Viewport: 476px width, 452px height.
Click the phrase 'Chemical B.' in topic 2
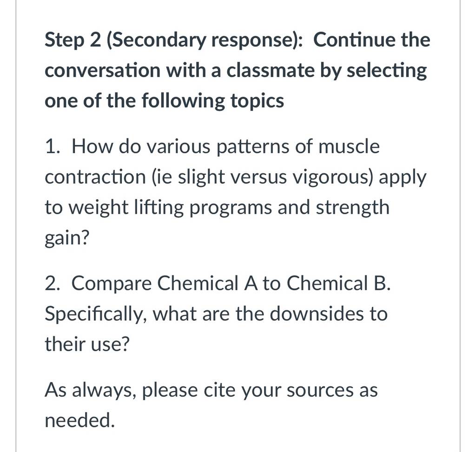click(338, 283)
